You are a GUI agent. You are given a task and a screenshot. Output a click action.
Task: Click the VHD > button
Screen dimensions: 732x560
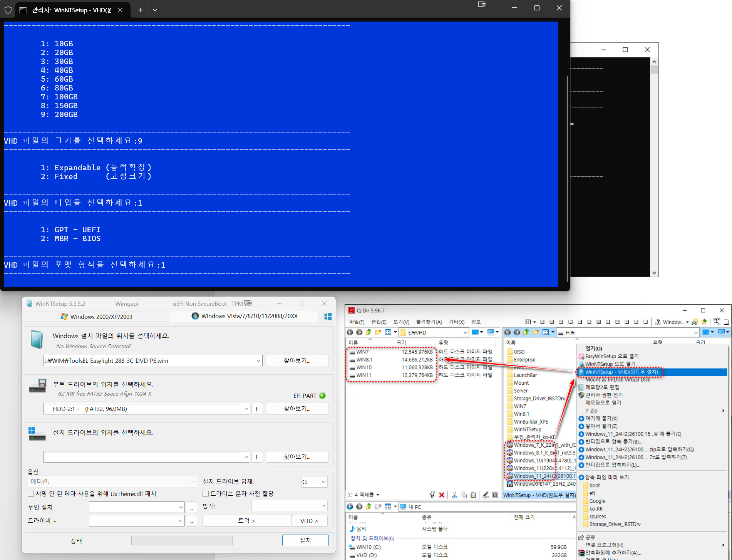click(310, 521)
